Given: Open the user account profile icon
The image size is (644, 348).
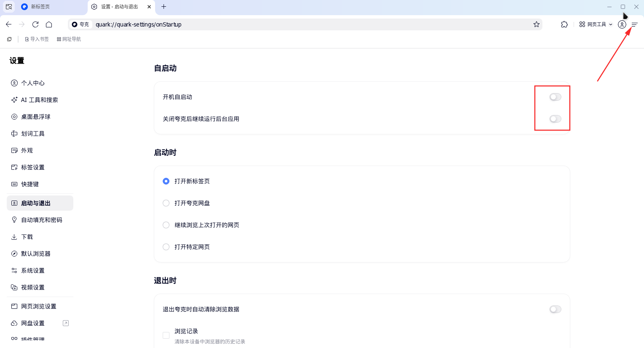Looking at the screenshot, I should pos(622,24).
